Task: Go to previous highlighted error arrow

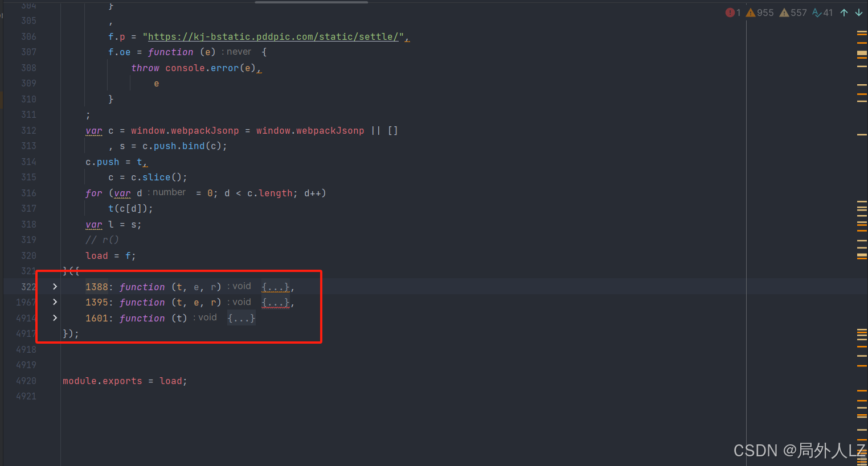Action: (844, 13)
